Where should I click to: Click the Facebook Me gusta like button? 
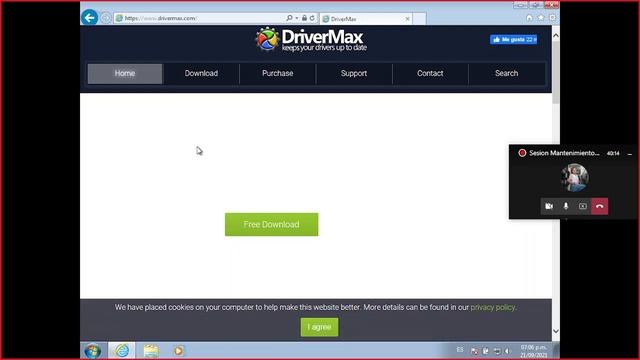pyautogui.click(x=513, y=40)
